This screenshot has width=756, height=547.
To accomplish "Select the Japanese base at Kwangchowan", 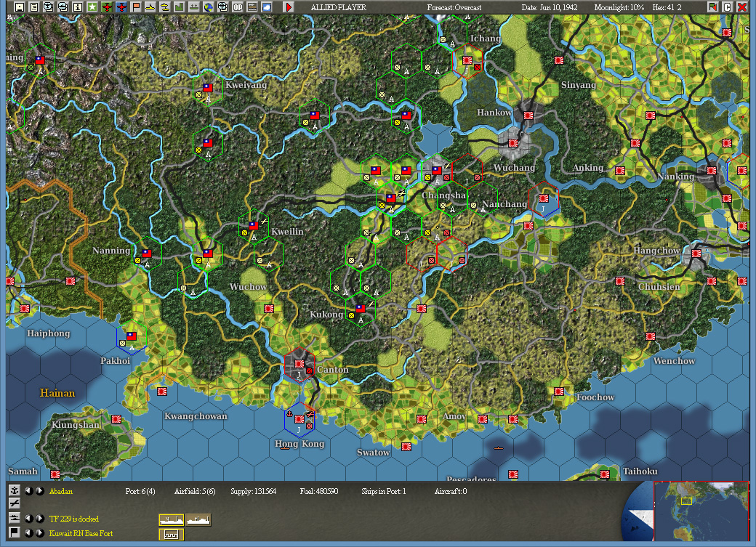I will (x=162, y=392).
